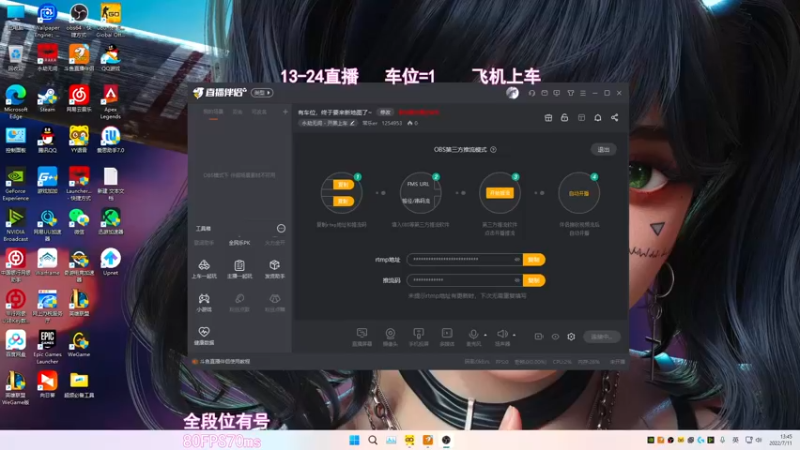Viewport: 800px width, 450px height.
Task: Open the cube-shaped helper tool
Action: pyautogui.click(x=274, y=268)
